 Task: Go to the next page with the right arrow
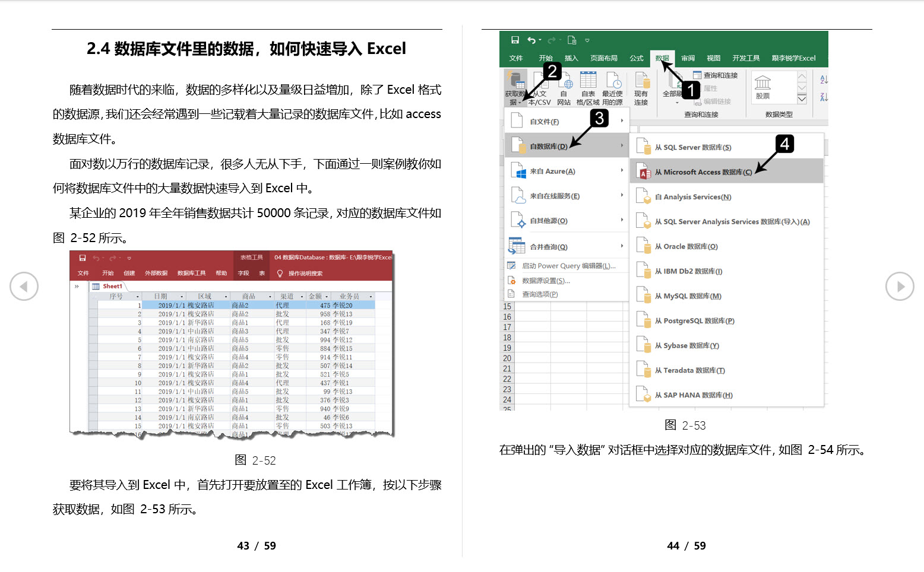[x=900, y=287]
